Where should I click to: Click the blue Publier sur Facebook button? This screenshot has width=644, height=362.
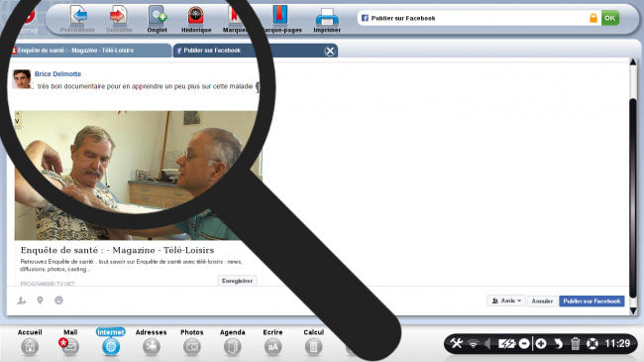[591, 302]
